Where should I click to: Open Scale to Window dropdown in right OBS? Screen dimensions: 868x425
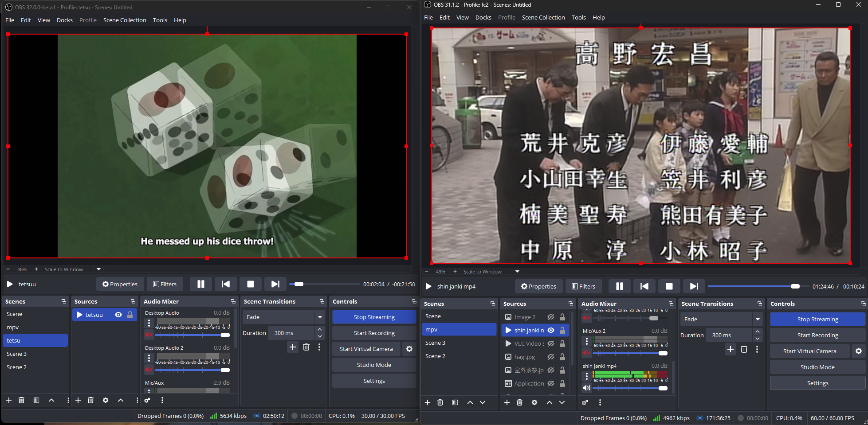pyautogui.click(x=517, y=271)
